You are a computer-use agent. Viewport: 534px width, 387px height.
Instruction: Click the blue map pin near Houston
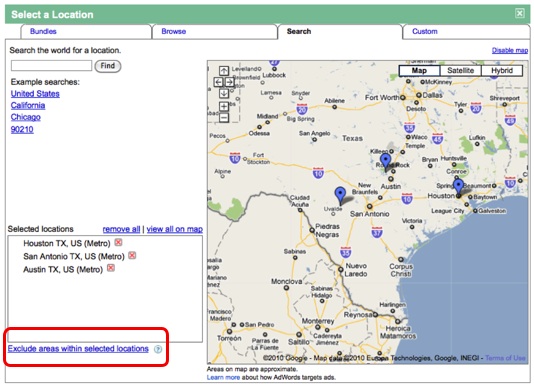tap(458, 187)
